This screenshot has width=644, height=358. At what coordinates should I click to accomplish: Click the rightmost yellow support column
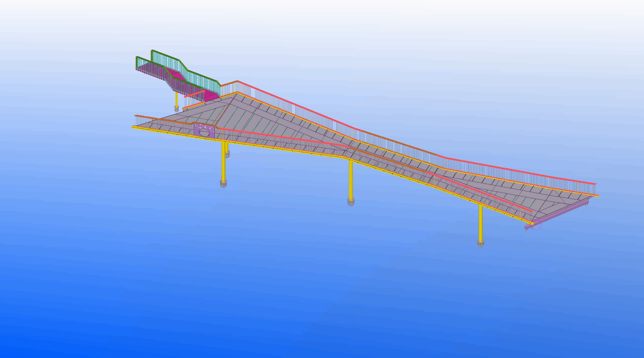coord(480,222)
